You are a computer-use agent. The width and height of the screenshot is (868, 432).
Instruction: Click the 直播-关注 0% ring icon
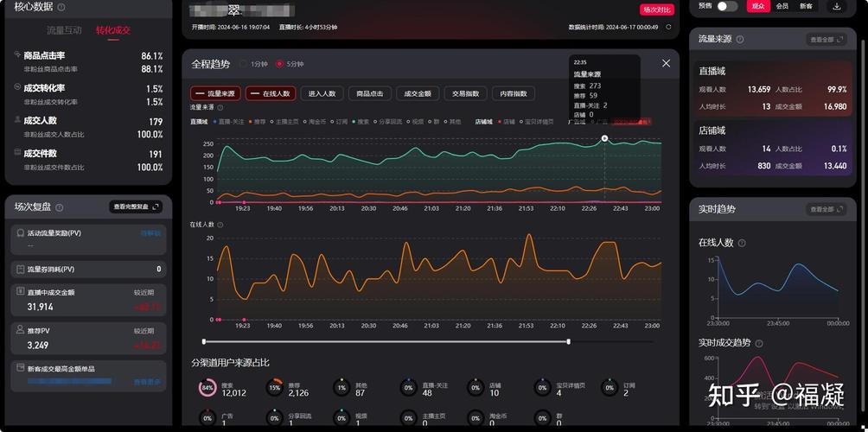[x=408, y=388]
